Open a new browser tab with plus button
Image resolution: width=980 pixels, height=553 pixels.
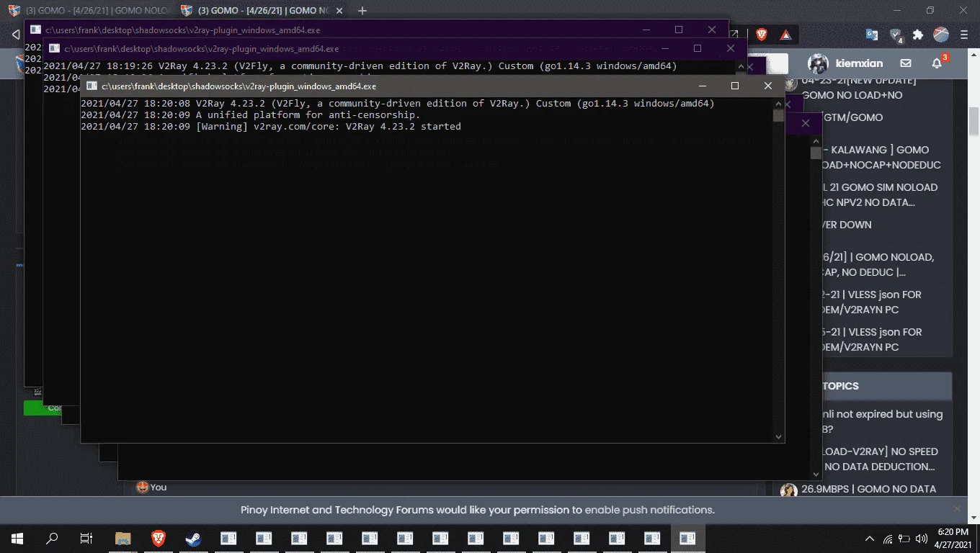click(362, 11)
